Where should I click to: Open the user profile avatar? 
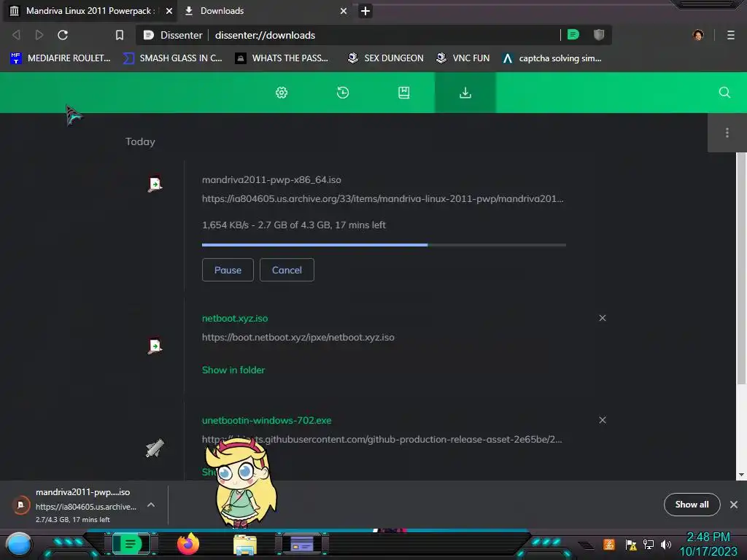pyautogui.click(x=698, y=35)
